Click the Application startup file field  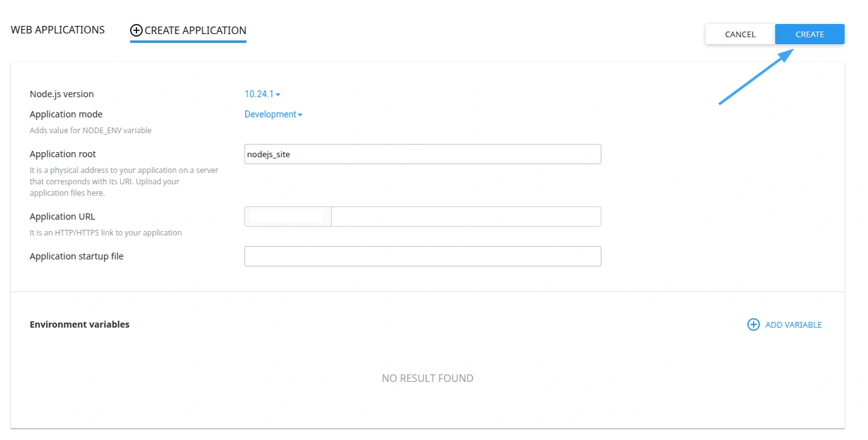[x=422, y=256]
